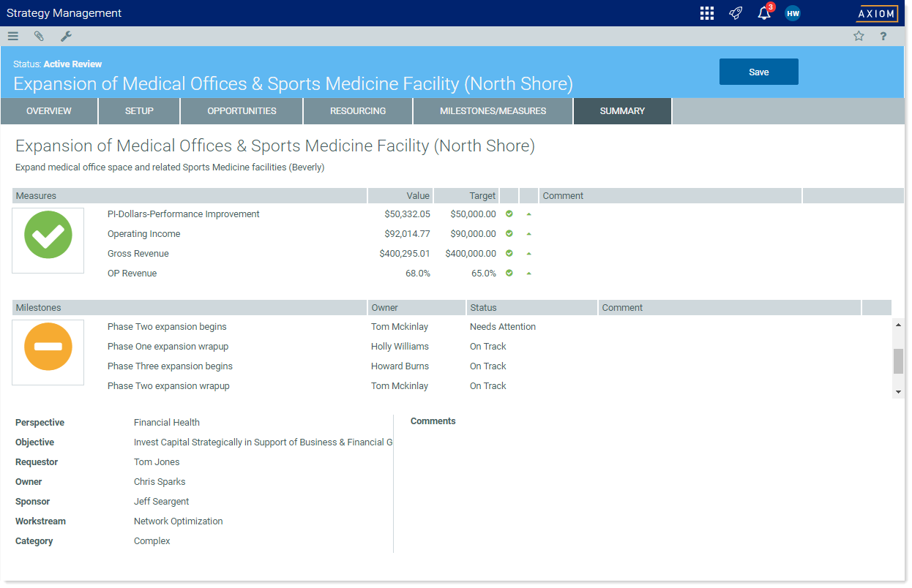
Task: Expand details for PI-Dollars-Performance Improvement
Action: pyautogui.click(x=528, y=214)
